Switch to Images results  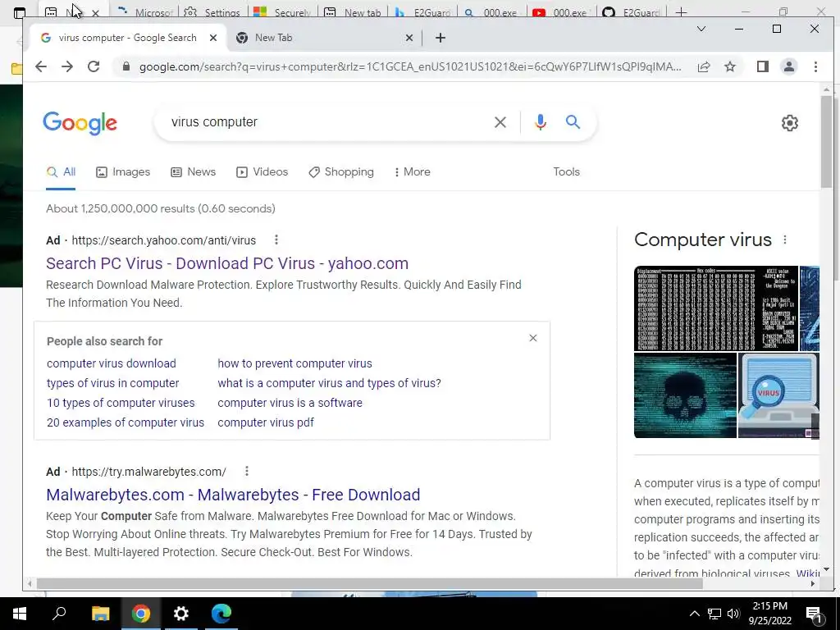pos(123,172)
